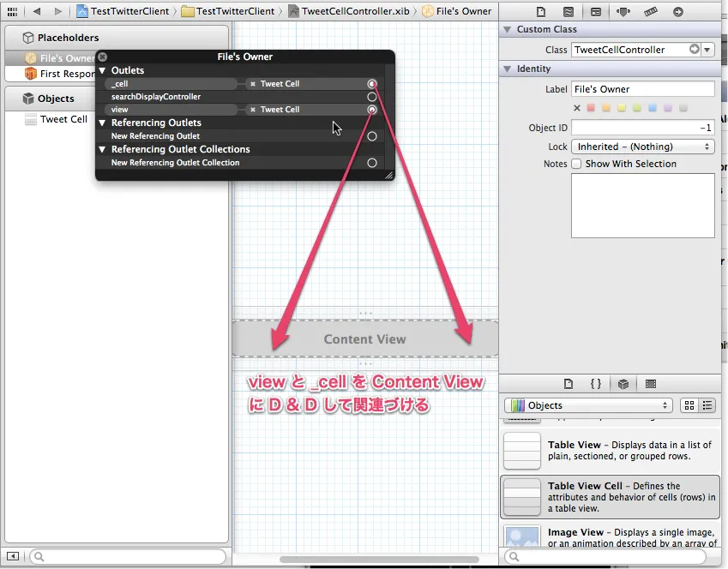The width and height of the screenshot is (728, 569).
Task: Show the Code Snippet library
Action: (596, 384)
